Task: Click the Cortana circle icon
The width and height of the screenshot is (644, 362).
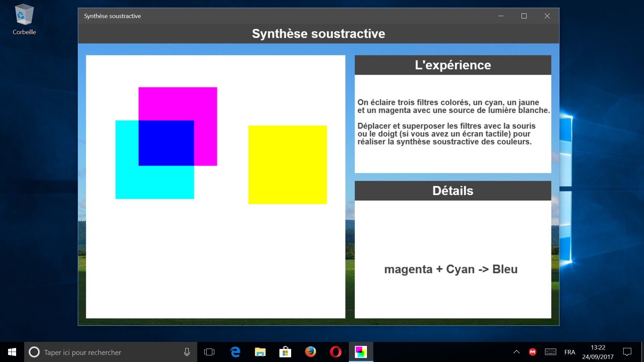Action: coord(34,352)
